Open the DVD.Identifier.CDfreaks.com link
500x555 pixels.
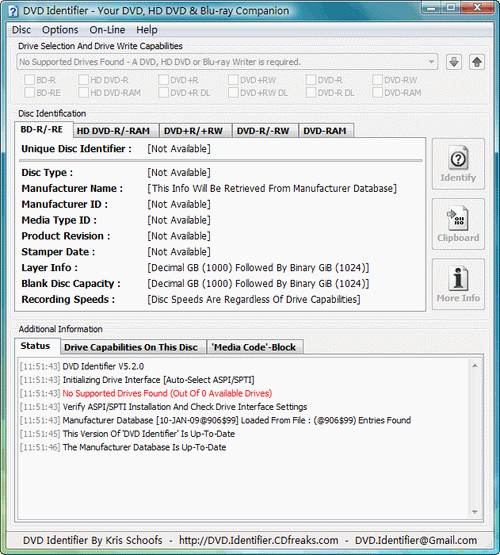pos(258,540)
